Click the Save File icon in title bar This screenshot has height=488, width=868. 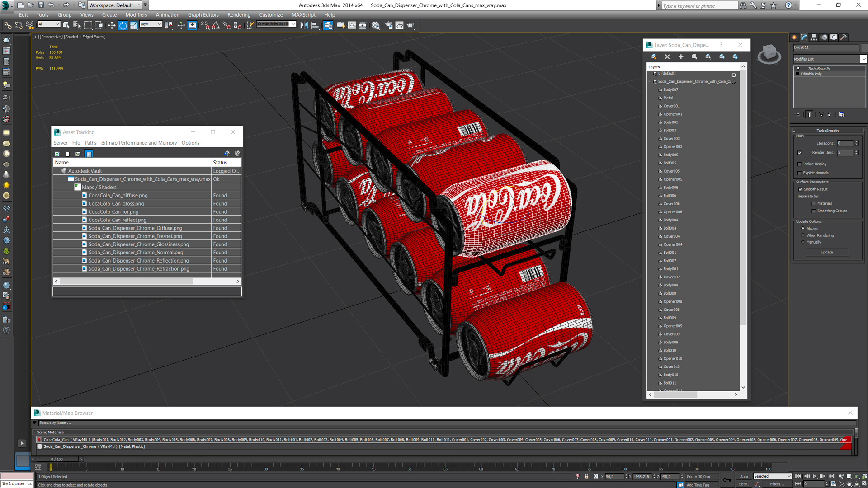[41, 5]
